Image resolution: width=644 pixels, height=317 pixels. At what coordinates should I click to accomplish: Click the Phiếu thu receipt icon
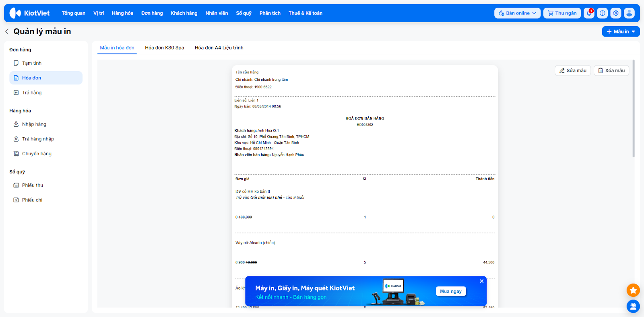[x=16, y=185]
